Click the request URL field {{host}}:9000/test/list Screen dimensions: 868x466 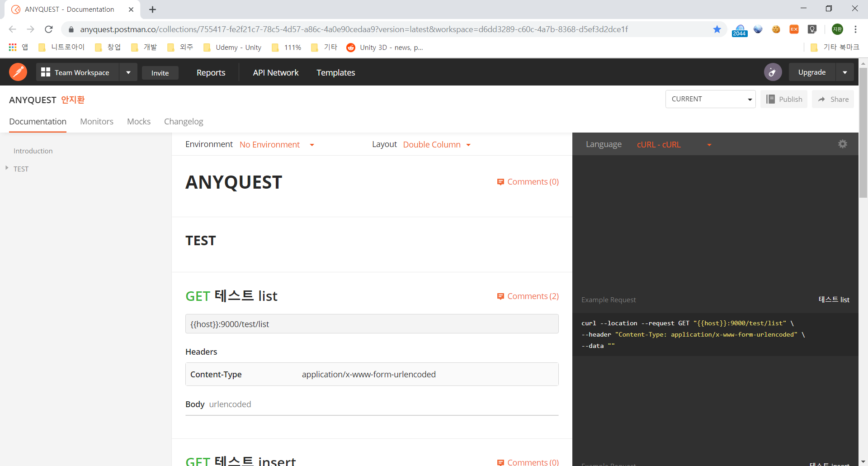(372, 324)
